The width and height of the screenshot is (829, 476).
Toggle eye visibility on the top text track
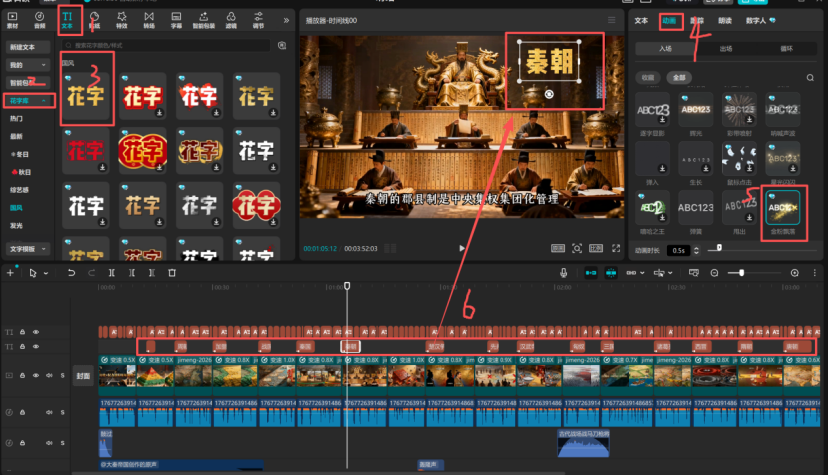36,332
